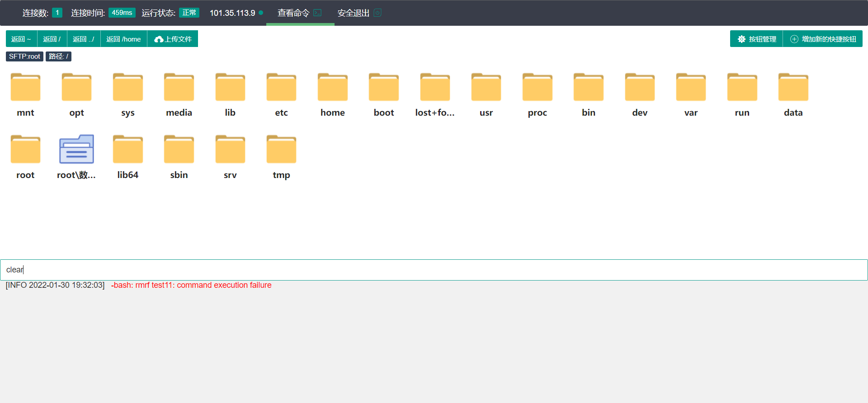Open the srv folder
The height and width of the screenshot is (403, 868).
coord(230,150)
